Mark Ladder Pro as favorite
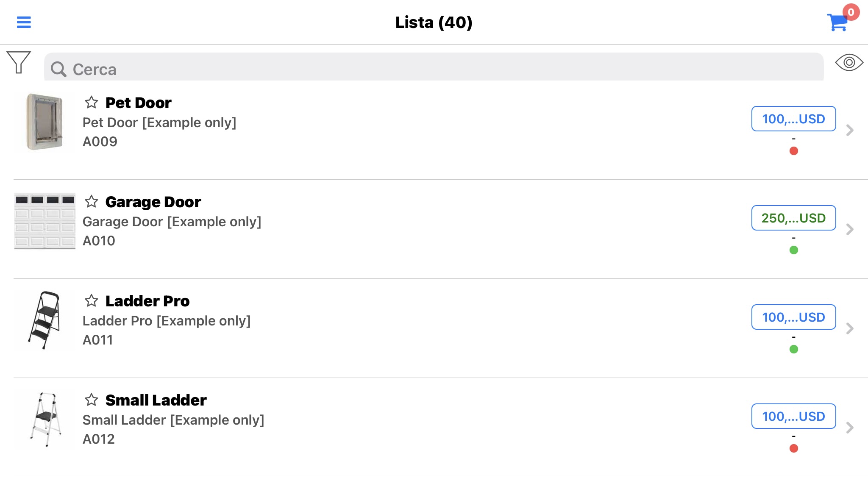868x478 pixels. 91,300
